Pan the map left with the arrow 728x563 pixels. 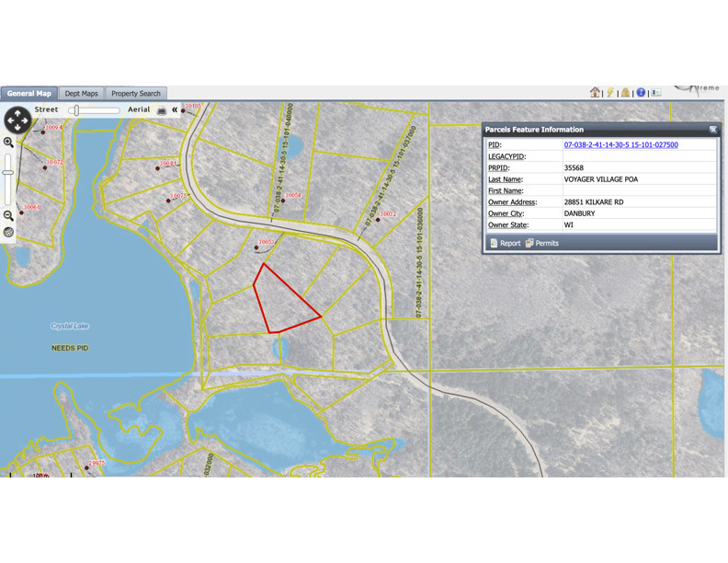click(x=11, y=121)
